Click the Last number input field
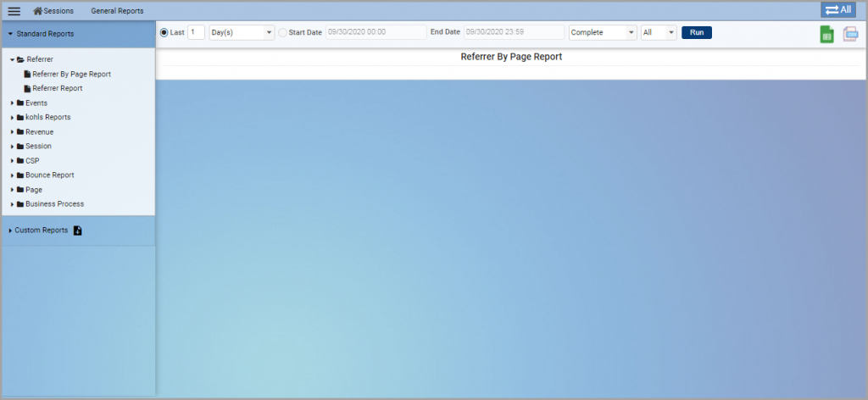Viewport: 868px width, 400px height. tap(197, 33)
